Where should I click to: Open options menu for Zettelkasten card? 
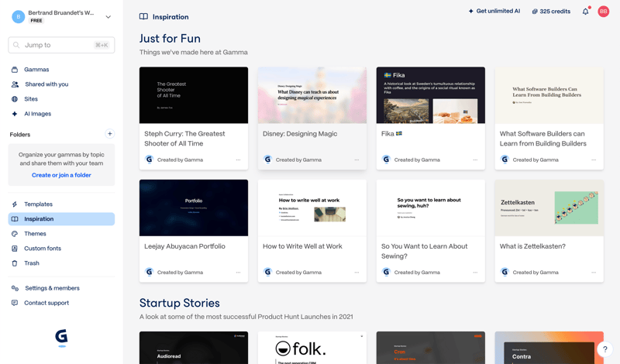[594, 273]
